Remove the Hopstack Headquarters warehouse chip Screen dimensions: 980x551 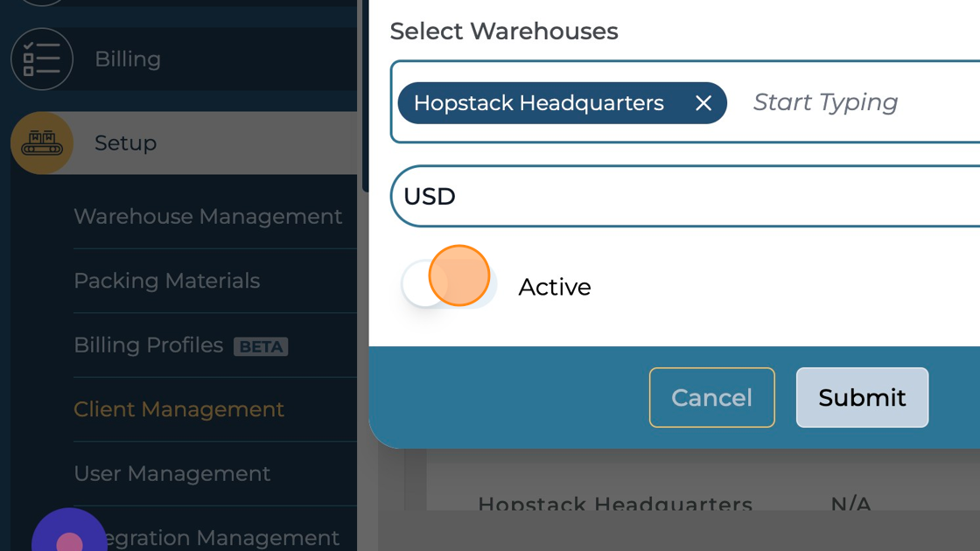pyautogui.click(x=703, y=103)
